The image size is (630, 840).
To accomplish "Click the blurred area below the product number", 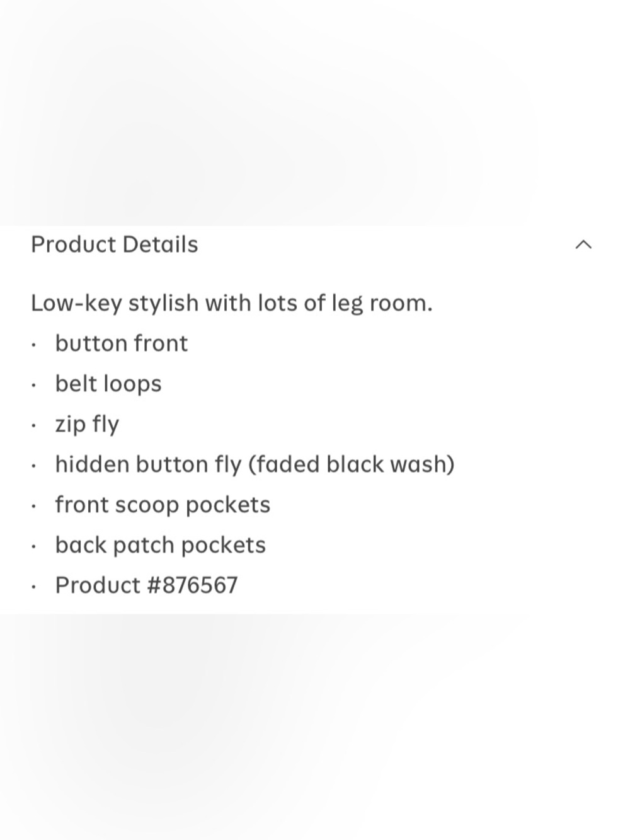I will click(x=315, y=727).
